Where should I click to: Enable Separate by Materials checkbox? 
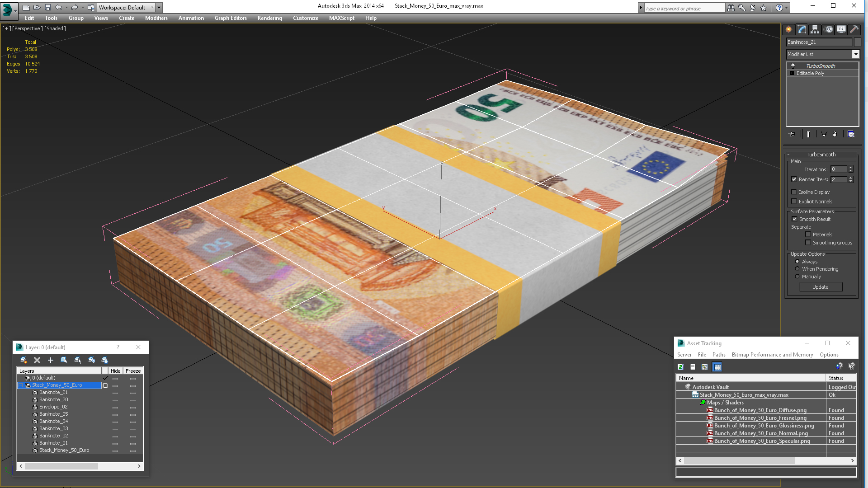[x=808, y=235]
